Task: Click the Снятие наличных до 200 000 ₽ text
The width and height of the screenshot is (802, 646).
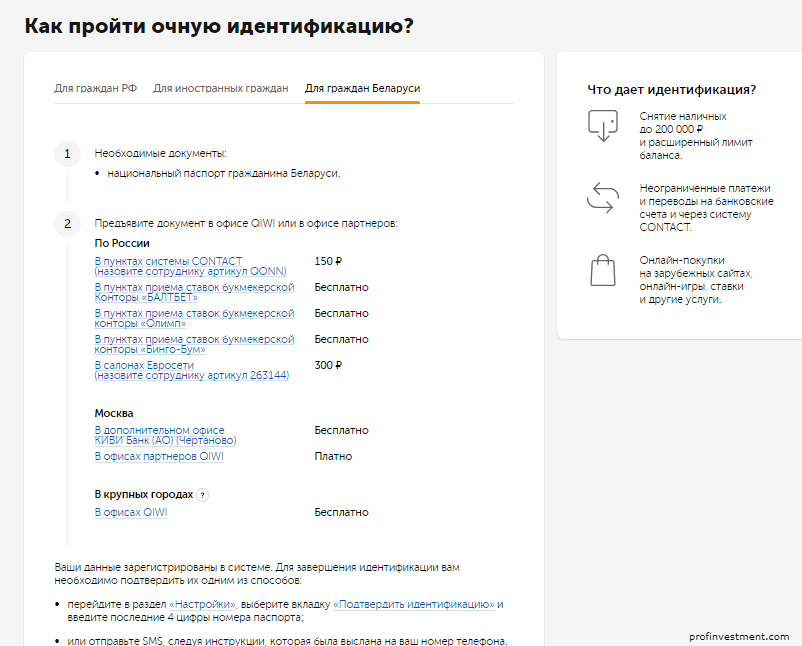Action: [696, 136]
